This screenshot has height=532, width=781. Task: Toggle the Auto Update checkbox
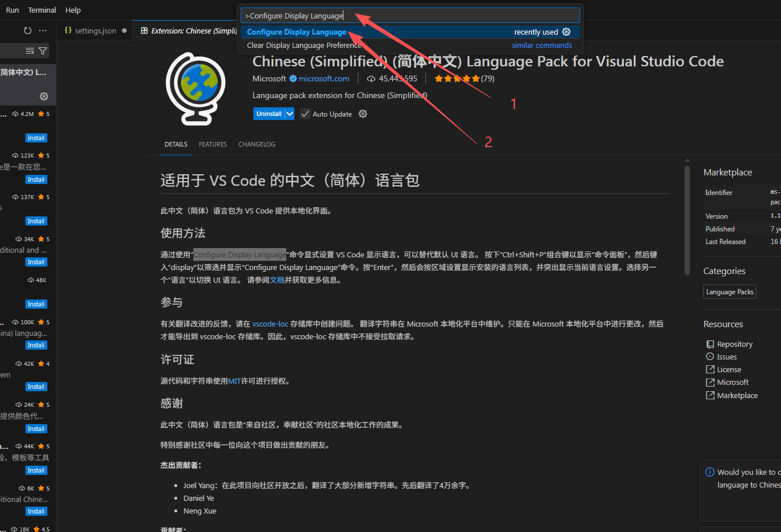coord(305,114)
